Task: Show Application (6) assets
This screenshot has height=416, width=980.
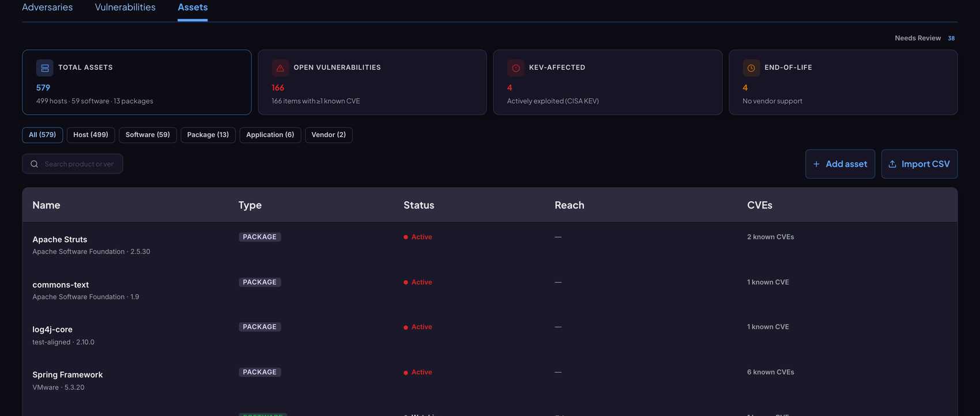Action: pyautogui.click(x=270, y=135)
